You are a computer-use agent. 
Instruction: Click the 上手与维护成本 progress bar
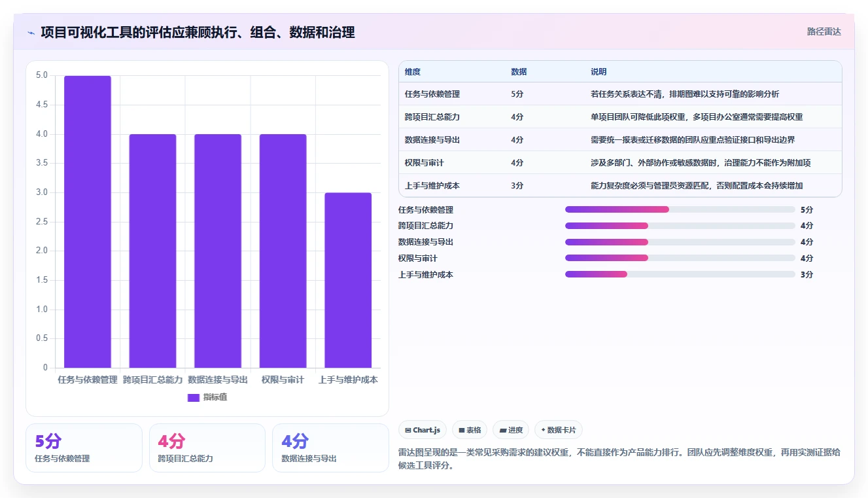click(680, 275)
